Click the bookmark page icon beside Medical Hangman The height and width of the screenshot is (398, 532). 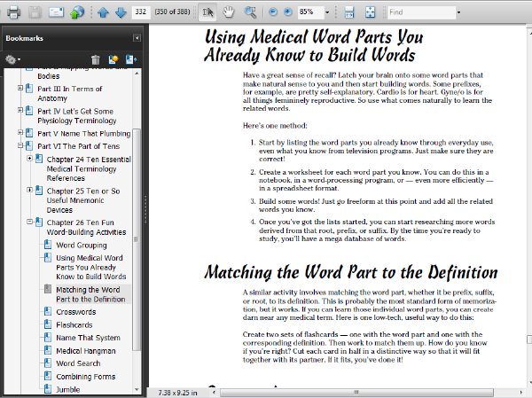coord(48,350)
